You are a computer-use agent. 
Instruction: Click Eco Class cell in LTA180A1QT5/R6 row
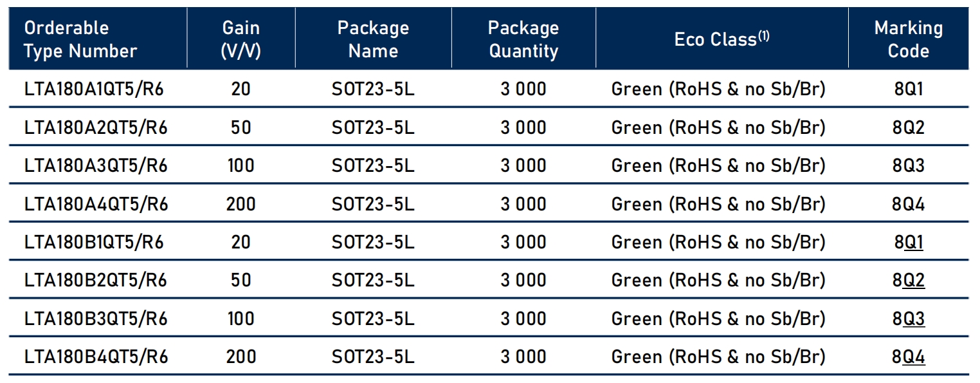(x=718, y=89)
